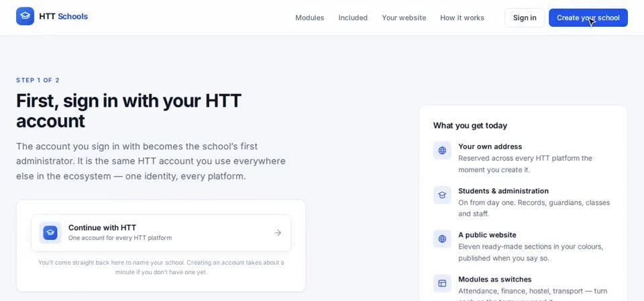Click the globe icon beside Your own address
The image size is (644, 301).
pos(442,150)
